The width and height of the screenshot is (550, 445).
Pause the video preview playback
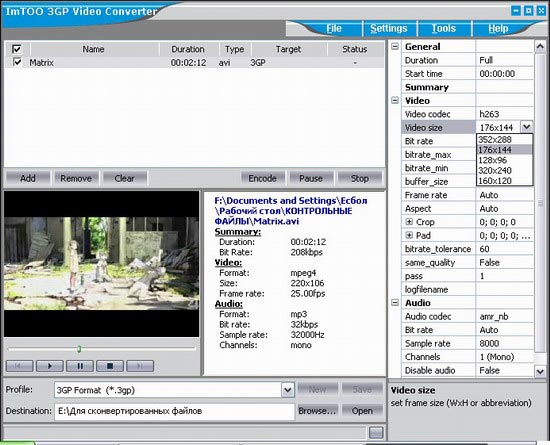(80, 366)
